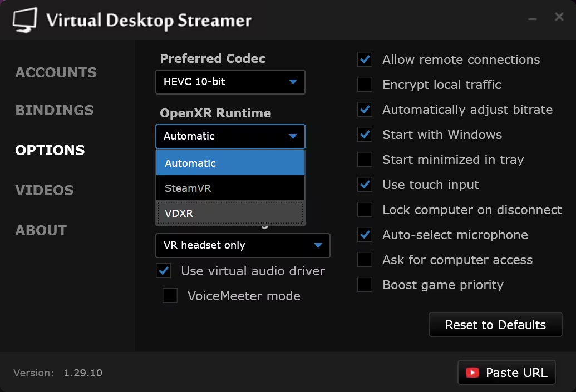Open the Accounts tab
Viewport: 576px width, 392px height.
coord(56,72)
